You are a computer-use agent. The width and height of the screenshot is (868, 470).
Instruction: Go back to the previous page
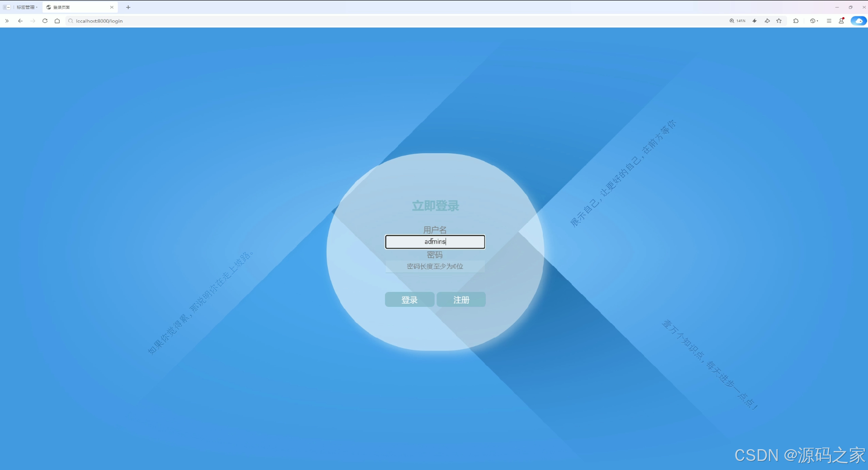(20, 21)
